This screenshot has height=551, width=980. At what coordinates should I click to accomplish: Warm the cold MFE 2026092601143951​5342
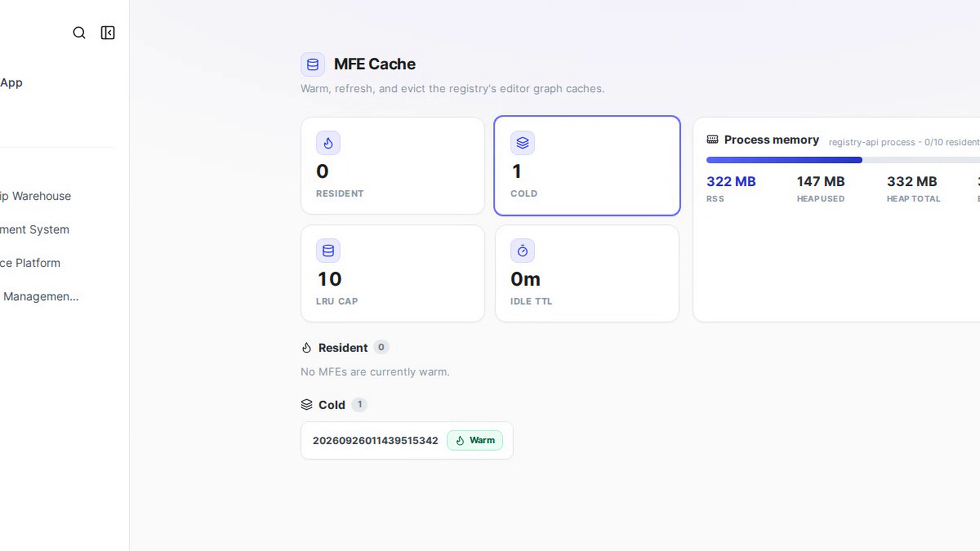tap(475, 440)
